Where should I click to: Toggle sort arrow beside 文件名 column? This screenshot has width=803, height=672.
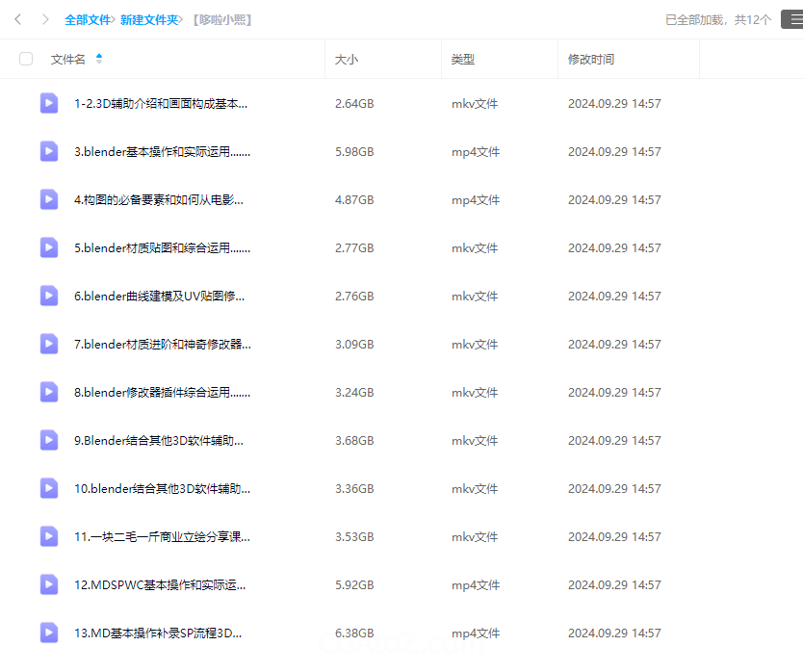(99, 59)
